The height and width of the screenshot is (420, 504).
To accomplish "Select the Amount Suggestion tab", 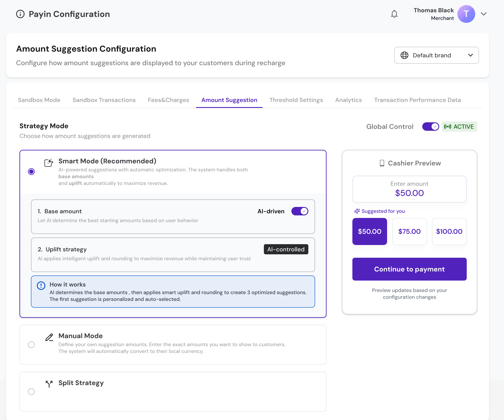I will (229, 100).
